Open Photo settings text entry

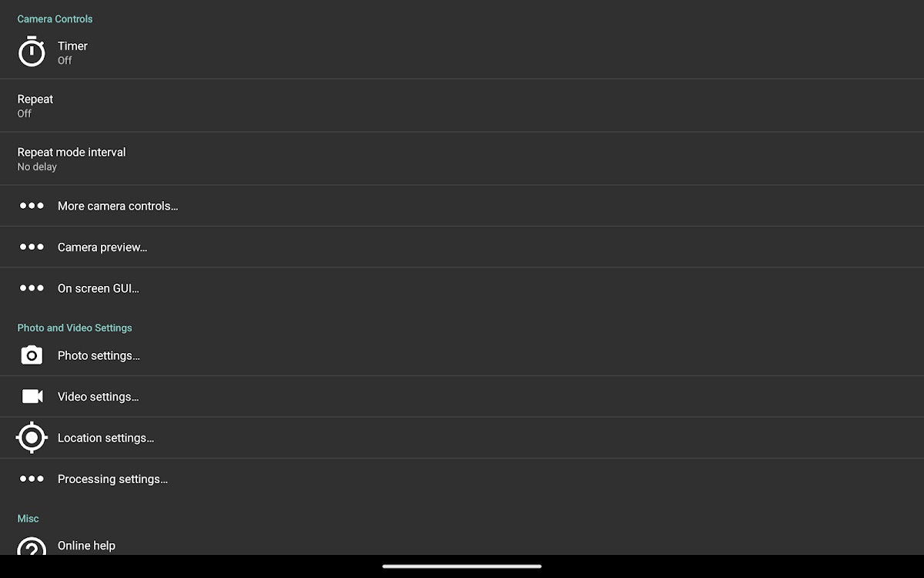pyautogui.click(x=99, y=355)
